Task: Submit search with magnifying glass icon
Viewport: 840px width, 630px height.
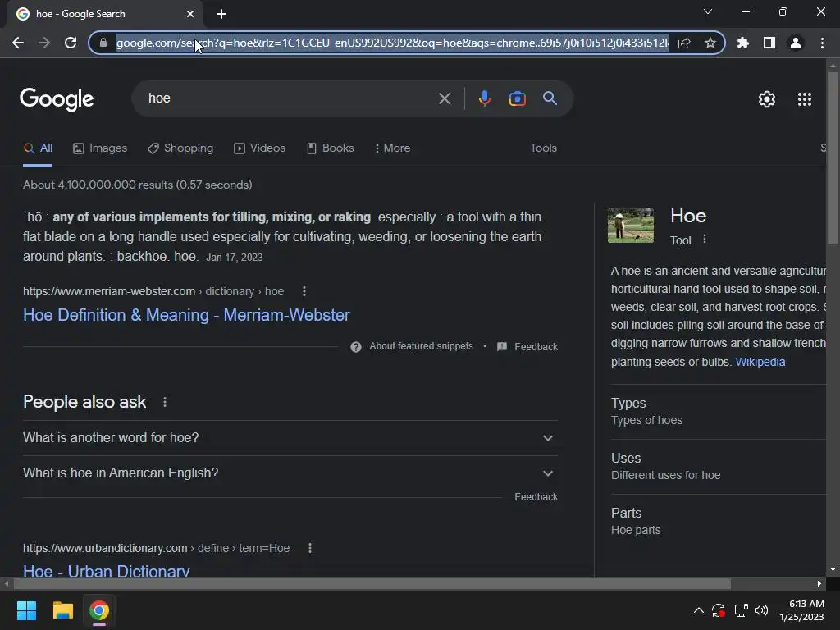Action: [550, 98]
